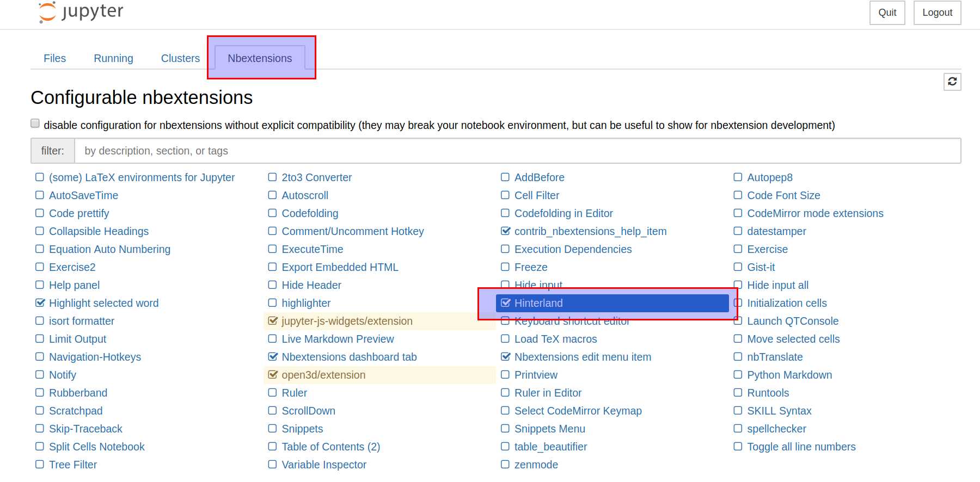
Task: Enable the Codefolding checkbox
Action: coord(272,213)
